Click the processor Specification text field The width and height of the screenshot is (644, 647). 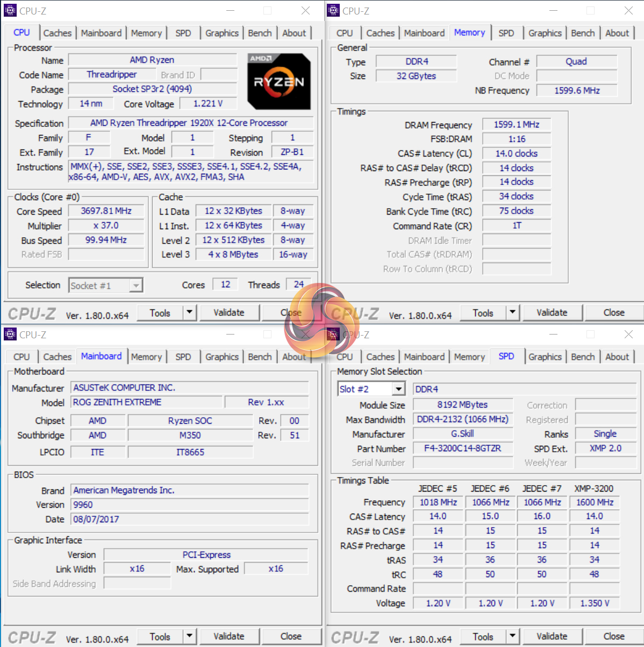click(189, 123)
